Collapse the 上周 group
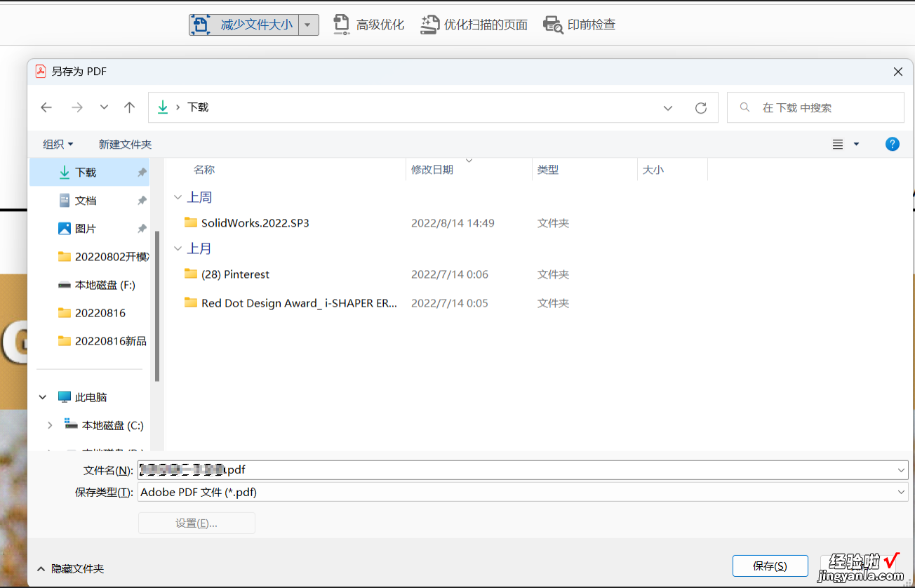Screen dimensions: 915x588 (x=178, y=198)
